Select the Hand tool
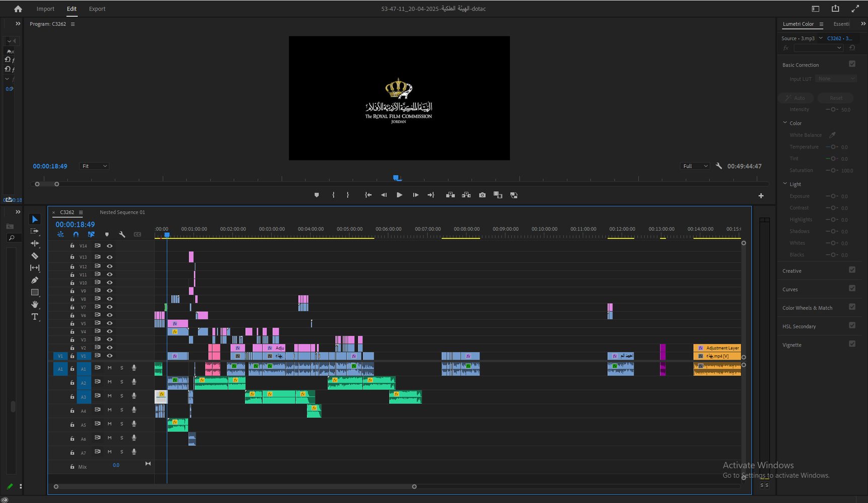 35,304
